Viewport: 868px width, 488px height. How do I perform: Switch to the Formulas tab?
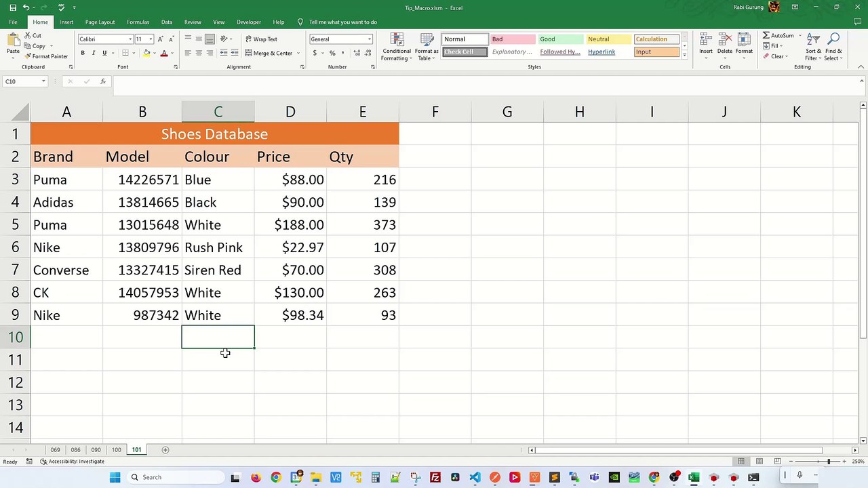pos(138,22)
